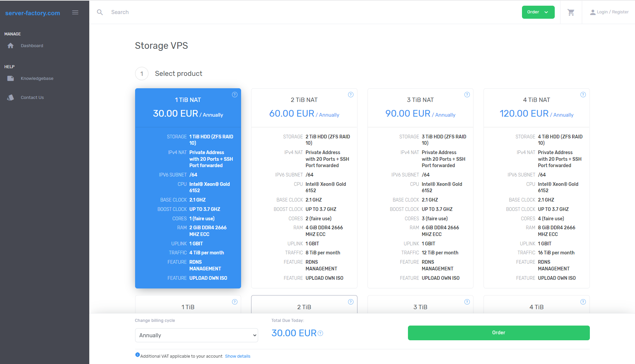Viewport: 635px width, 364px height.
Task: Choose the 4 TiB NAT plan
Action: (x=536, y=188)
